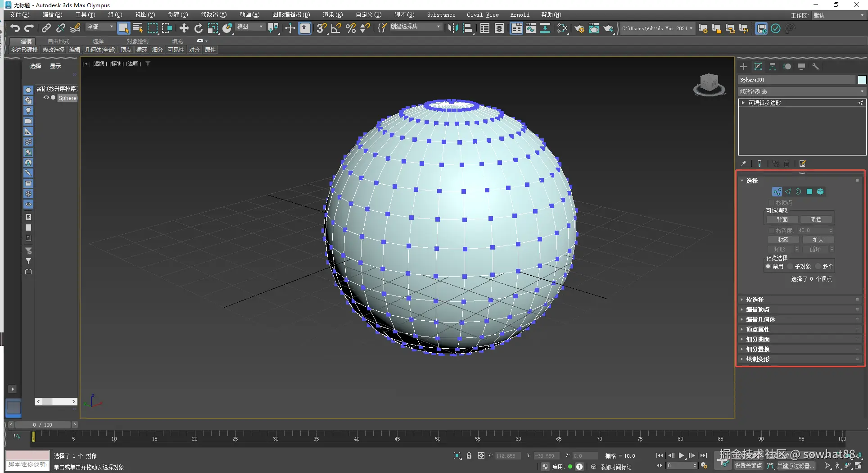This screenshot has height=473, width=868.
Task: Click the Undo arrow in toolbar
Action: (x=15, y=28)
